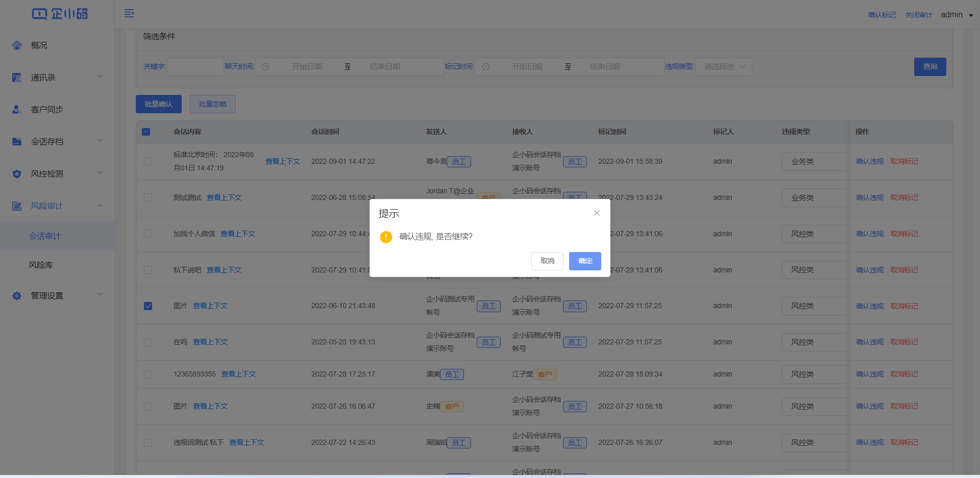Collapse sidebar with the menu fold icon
Image resolution: width=980 pixels, height=478 pixels.
(129, 13)
